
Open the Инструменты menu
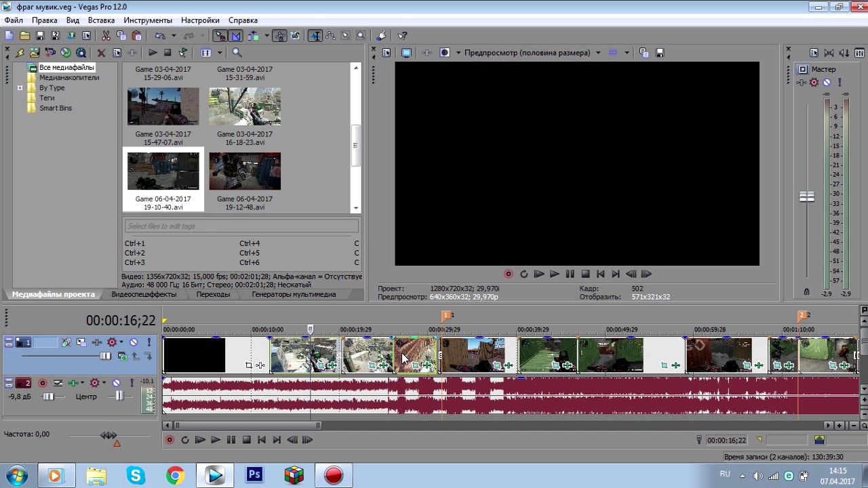[x=148, y=20]
